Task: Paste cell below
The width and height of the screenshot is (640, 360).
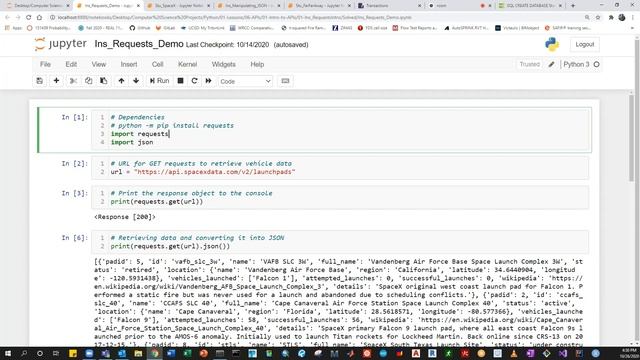Action: (x=104, y=81)
